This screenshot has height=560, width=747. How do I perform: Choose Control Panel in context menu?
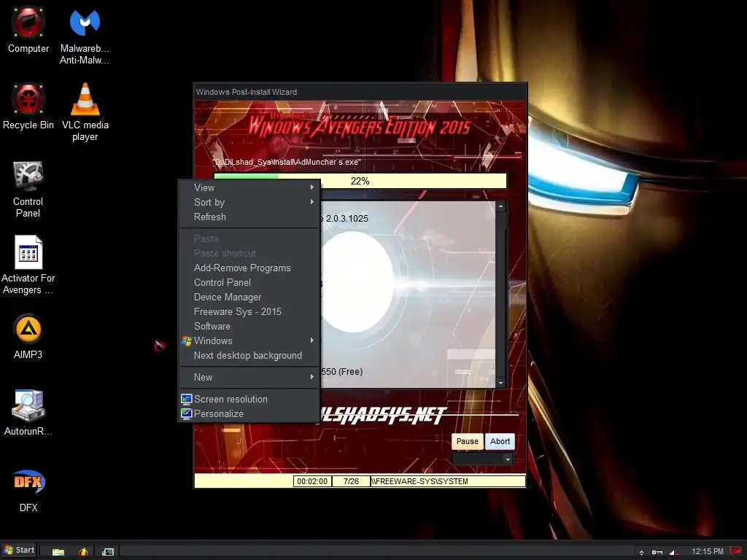tap(249, 282)
